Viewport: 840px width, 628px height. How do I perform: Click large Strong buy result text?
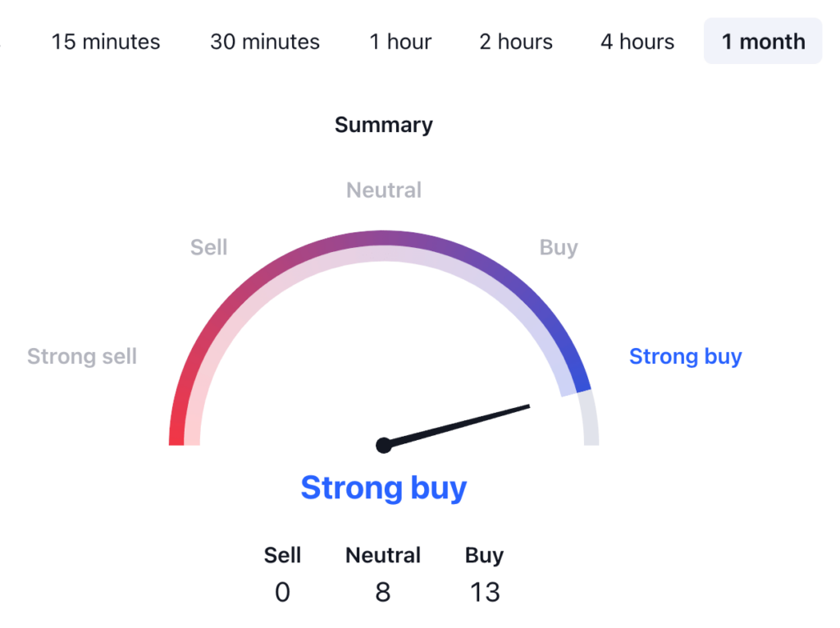pos(384,488)
